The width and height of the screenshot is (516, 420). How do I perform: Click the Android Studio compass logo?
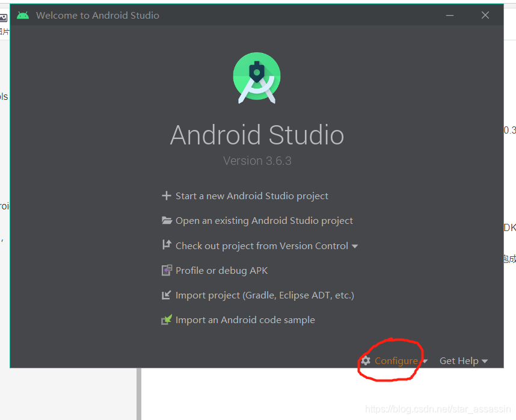point(257,78)
